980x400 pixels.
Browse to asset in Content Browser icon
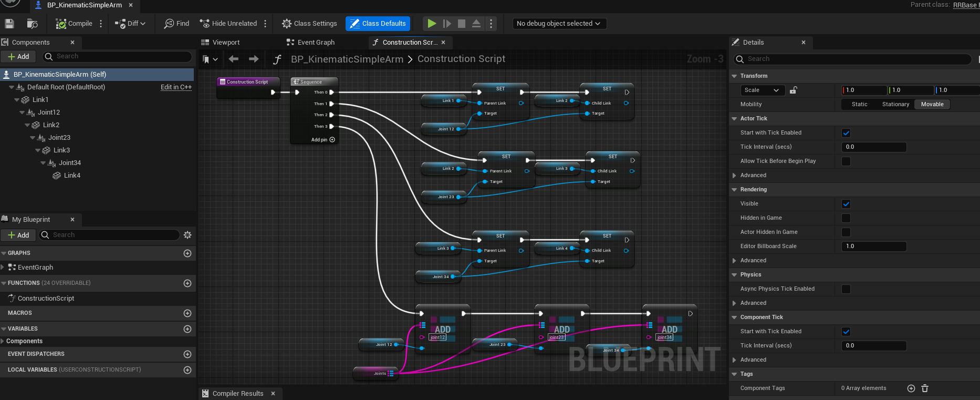tap(33, 24)
